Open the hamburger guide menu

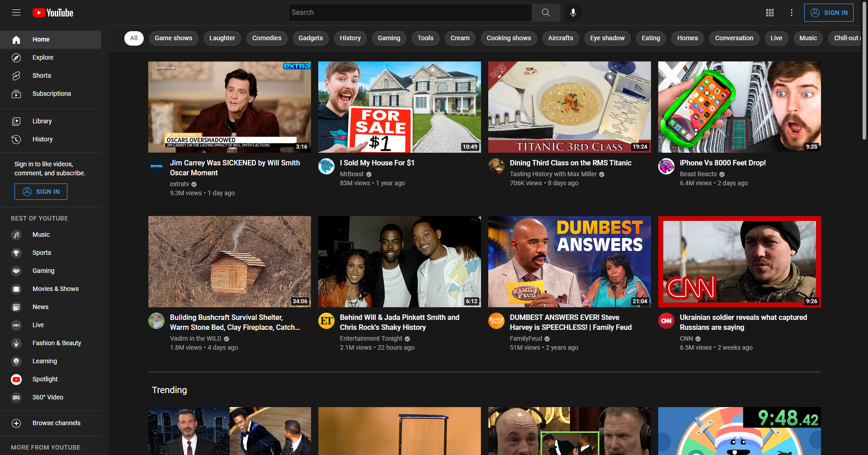pos(16,13)
